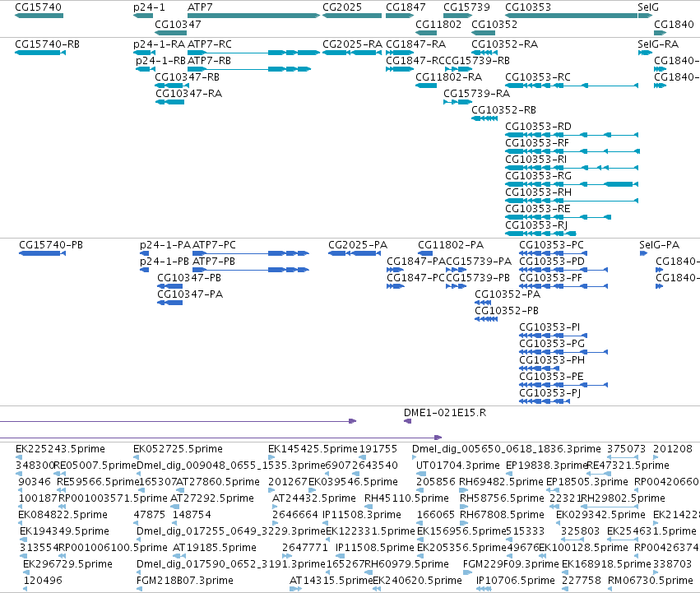
Task: Select transcript CG2025-RA
Action: click(352, 53)
